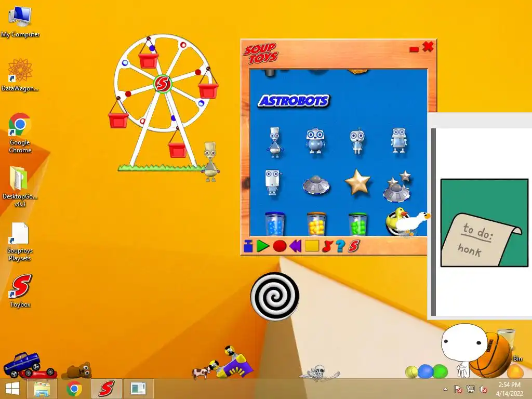Click the blue ball beside the basketball
The image size is (532, 399).
tap(425, 371)
